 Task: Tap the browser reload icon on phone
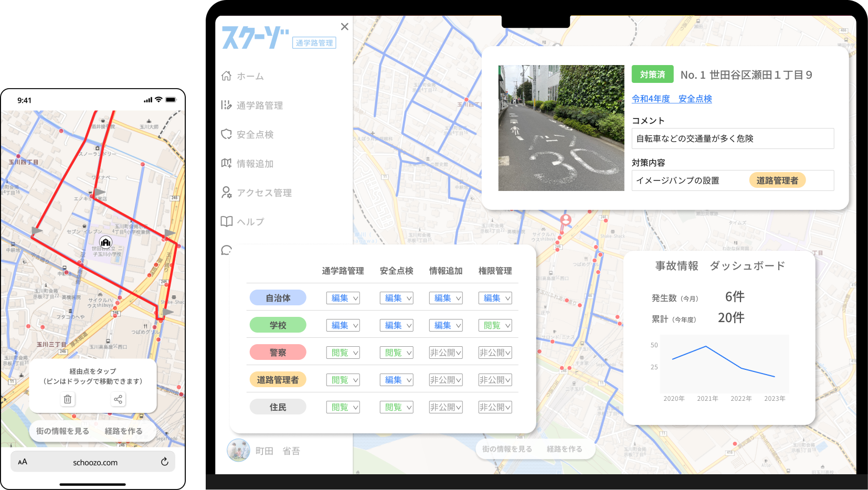pos(164,462)
